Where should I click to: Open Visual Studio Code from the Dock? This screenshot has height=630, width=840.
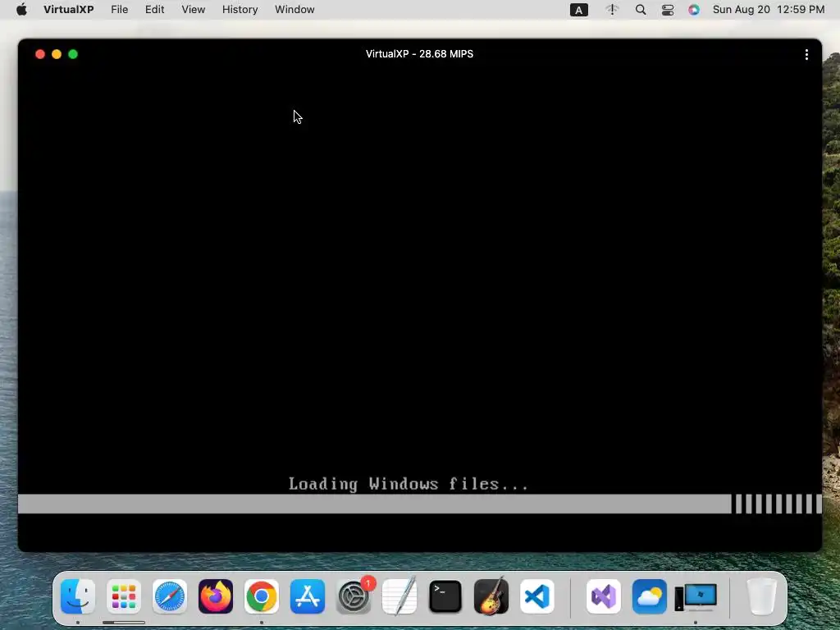point(536,596)
